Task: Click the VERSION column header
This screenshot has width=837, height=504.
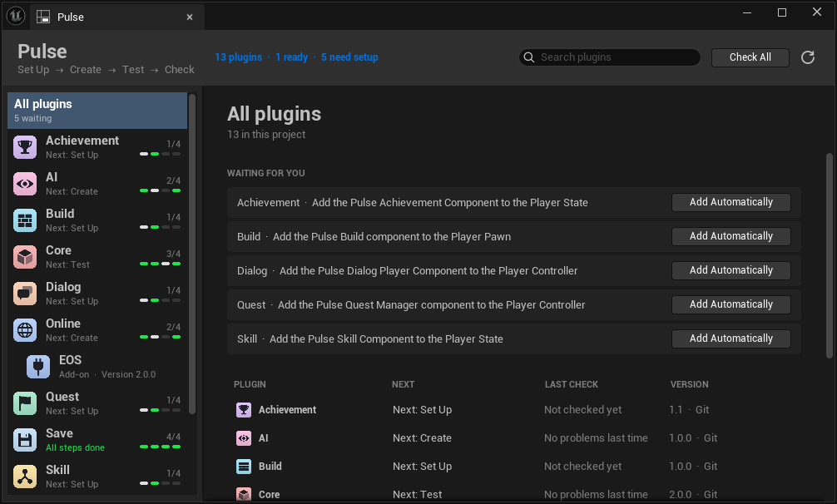Action: [689, 384]
